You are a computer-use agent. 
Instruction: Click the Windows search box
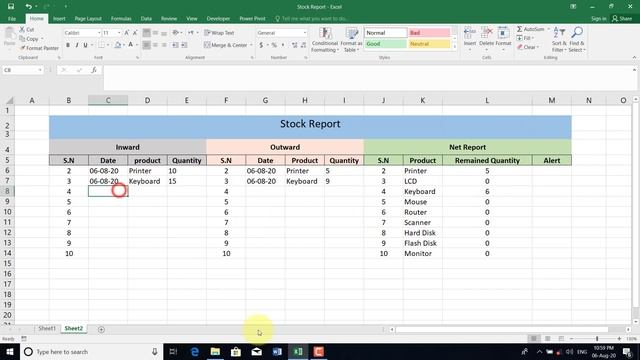(90, 351)
